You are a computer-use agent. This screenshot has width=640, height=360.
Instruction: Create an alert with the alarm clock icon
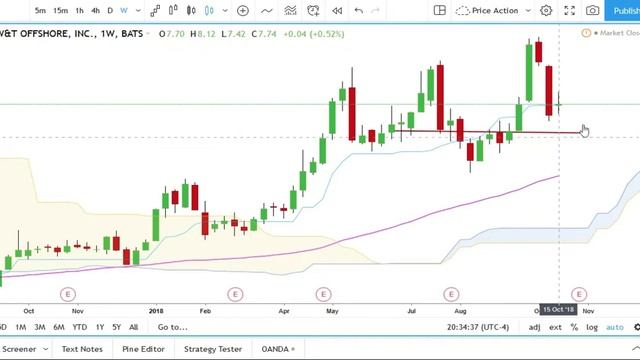pos(313,11)
